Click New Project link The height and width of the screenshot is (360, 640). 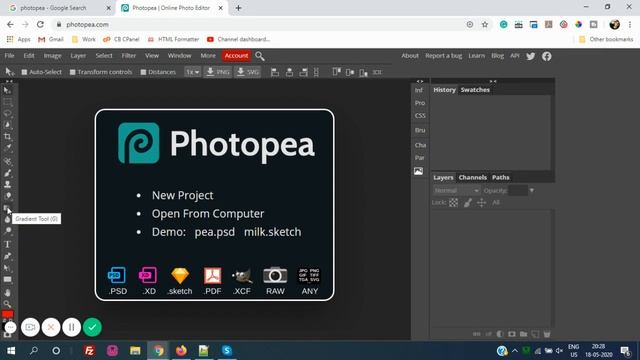pyautogui.click(x=182, y=196)
